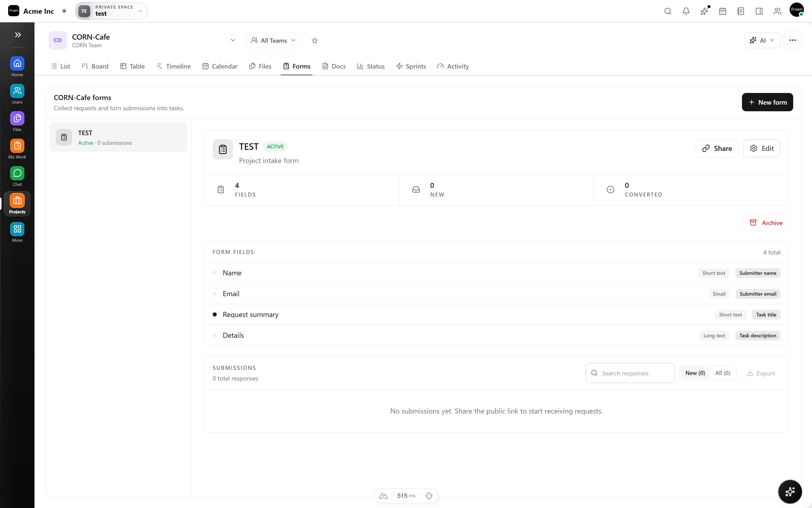Open the notifications bell
Image resolution: width=812 pixels, height=508 pixels.
coord(686,11)
